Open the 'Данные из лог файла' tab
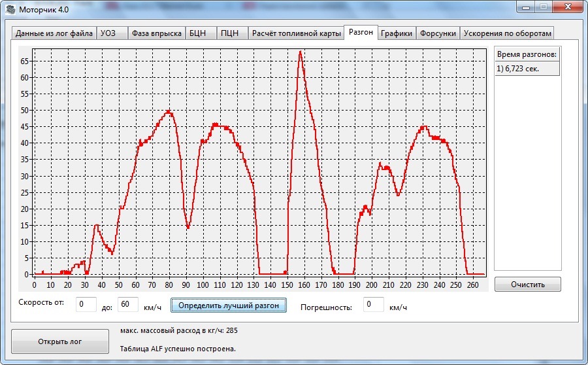 54,33
